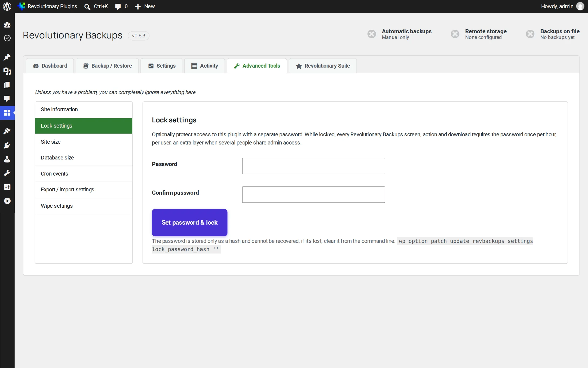Go to the Settings tab
This screenshot has height=368, width=588.
click(162, 66)
